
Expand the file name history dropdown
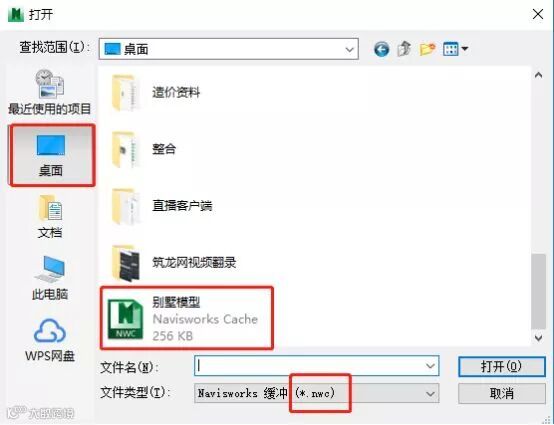coord(430,366)
